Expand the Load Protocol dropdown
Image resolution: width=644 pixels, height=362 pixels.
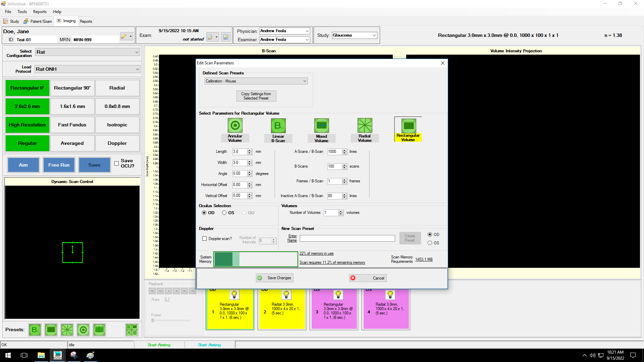pyautogui.click(x=88, y=69)
